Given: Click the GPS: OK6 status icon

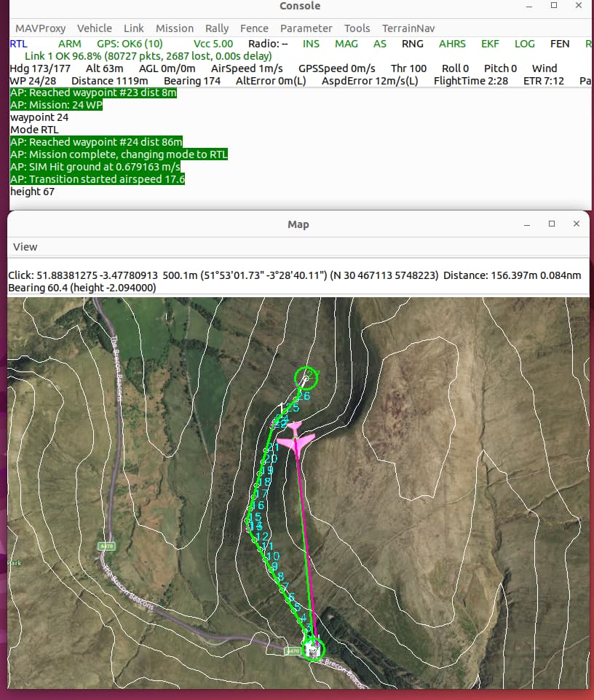Looking at the screenshot, I should coord(130,44).
